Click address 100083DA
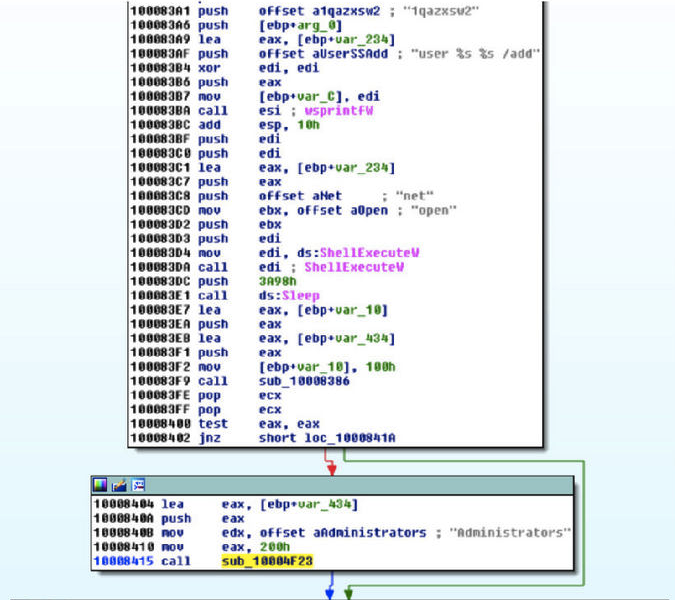The height and width of the screenshot is (600, 675). pyautogui.click(x=160, y=267)
